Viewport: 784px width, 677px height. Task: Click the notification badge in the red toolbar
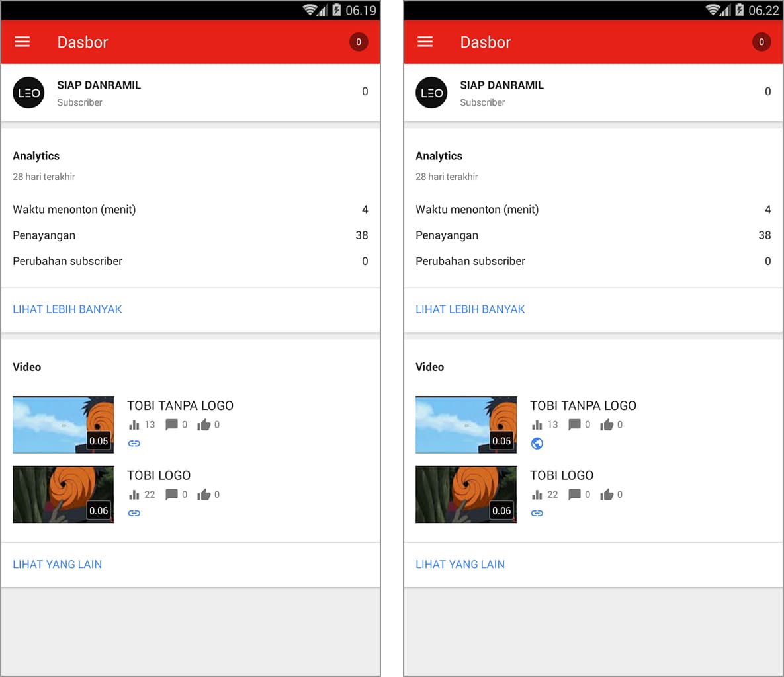click(x=359, y=42)
